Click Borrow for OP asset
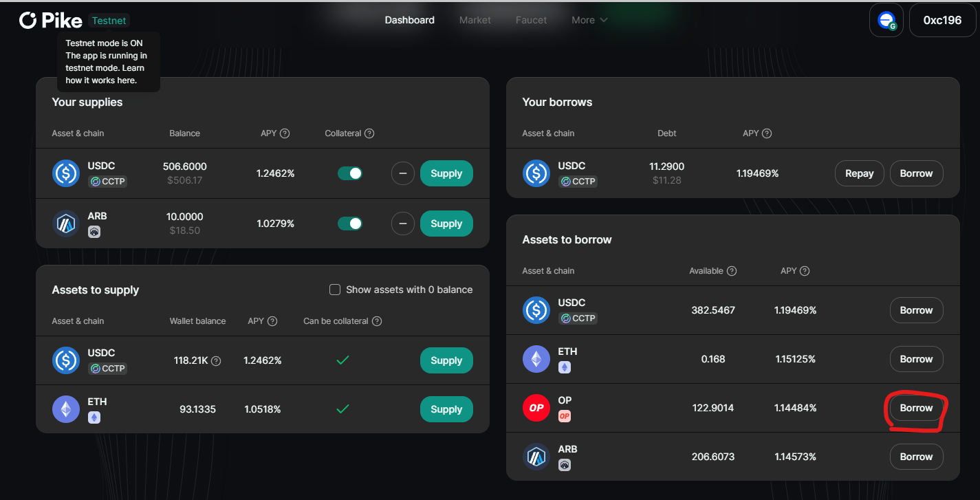The width and height of the screenshot is (980, 500). pos(916,408)
